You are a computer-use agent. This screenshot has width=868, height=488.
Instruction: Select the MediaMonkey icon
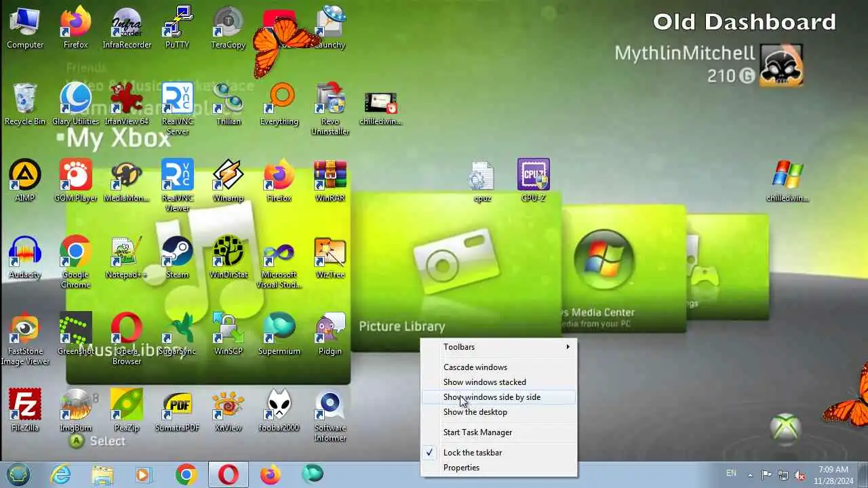pos(127,182)
